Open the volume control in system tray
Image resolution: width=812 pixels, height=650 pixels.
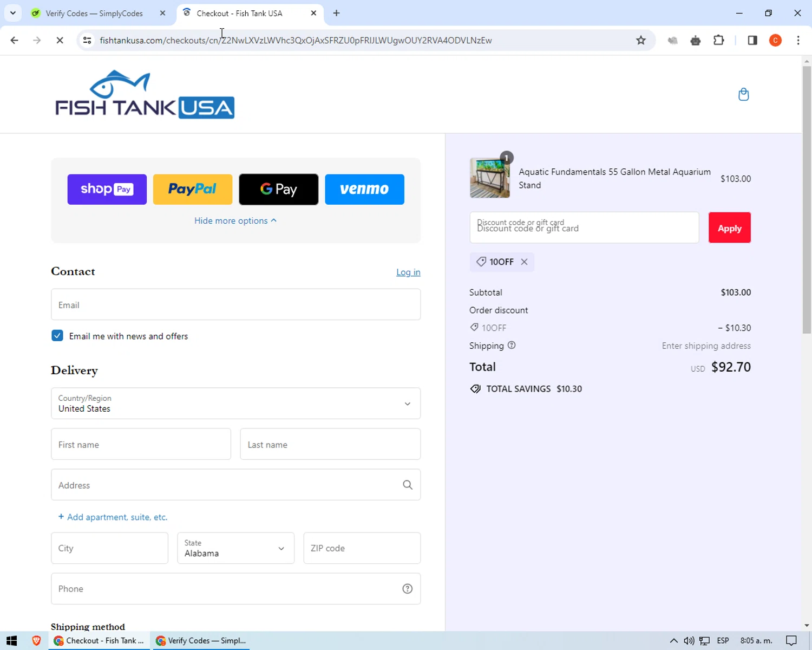pyautogui.click(x=689, y=641)
